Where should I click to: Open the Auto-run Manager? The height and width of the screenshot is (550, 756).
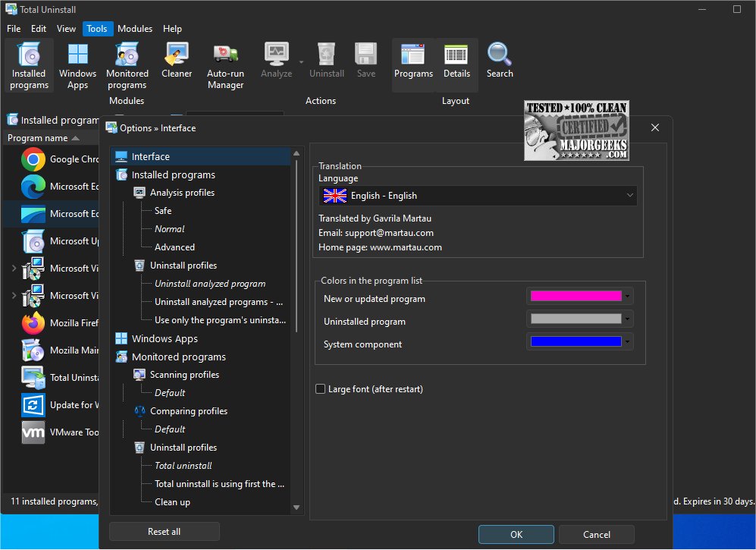click(225, 65)
